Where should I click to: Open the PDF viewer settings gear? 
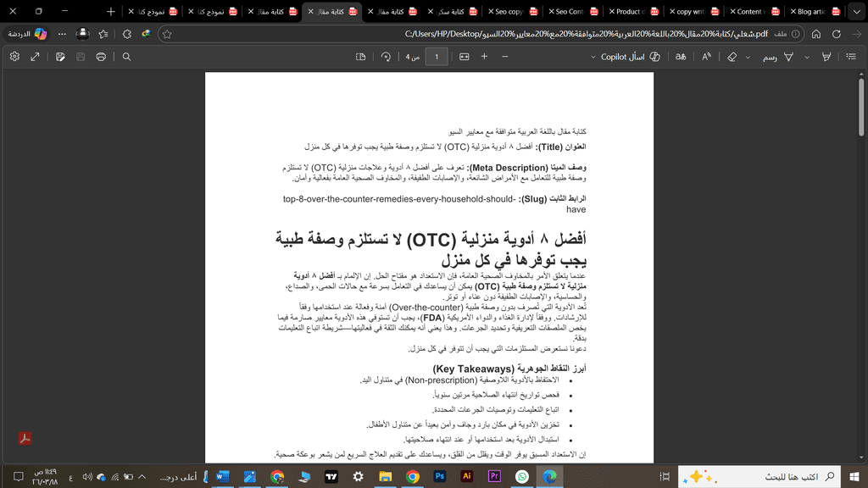tap(14, 57)
